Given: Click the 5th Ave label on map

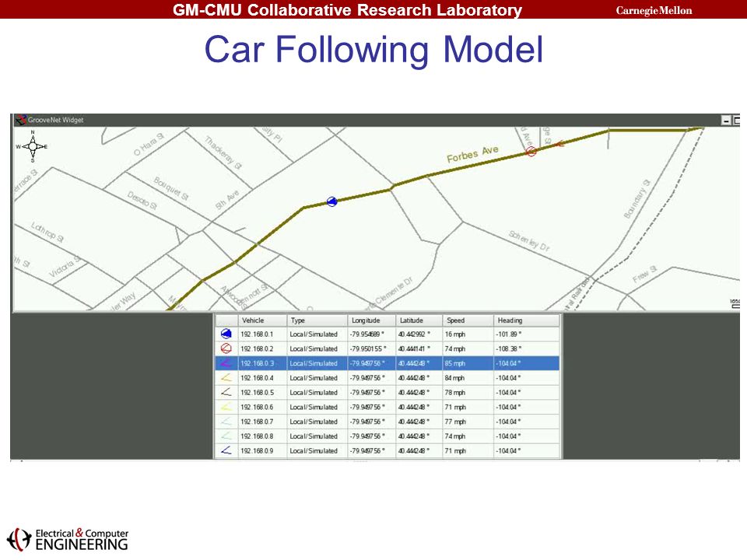Looking at the screenshot, I should pos(226,200).
